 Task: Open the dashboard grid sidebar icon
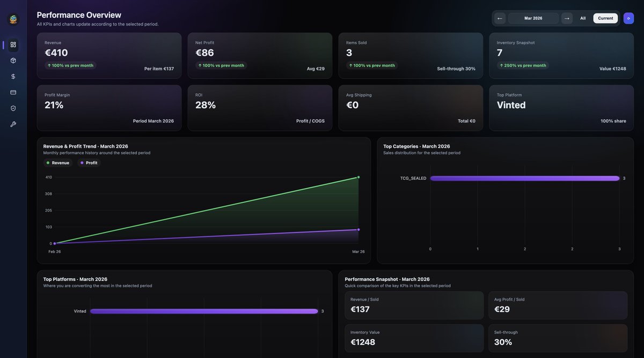(x=13, y=44)
